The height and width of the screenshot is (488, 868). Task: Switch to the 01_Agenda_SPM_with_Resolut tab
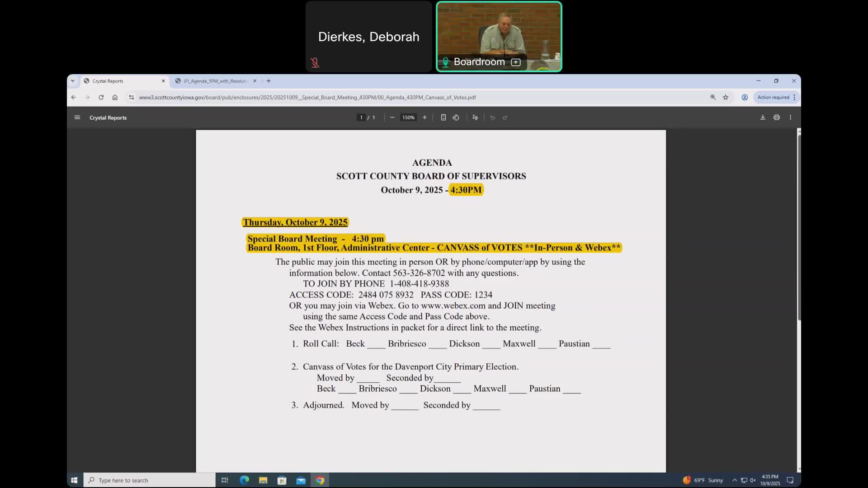(x=215, y=81)
